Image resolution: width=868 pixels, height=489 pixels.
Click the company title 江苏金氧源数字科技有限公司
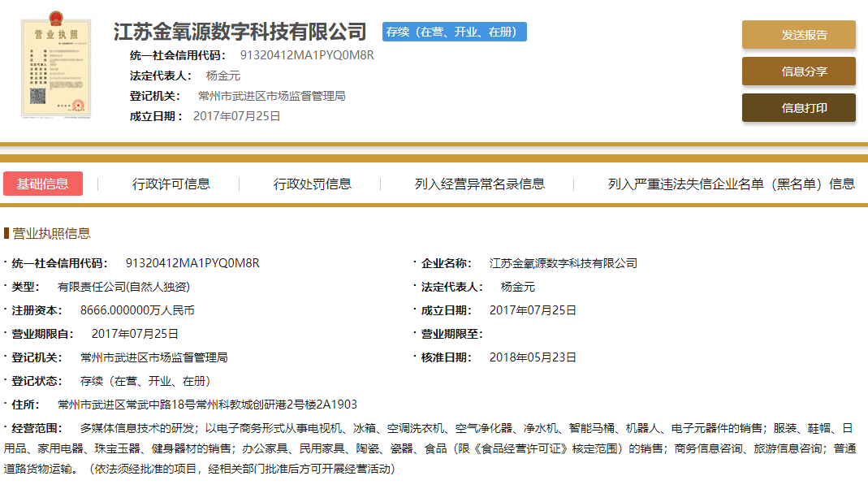click(x=240, y=32)
